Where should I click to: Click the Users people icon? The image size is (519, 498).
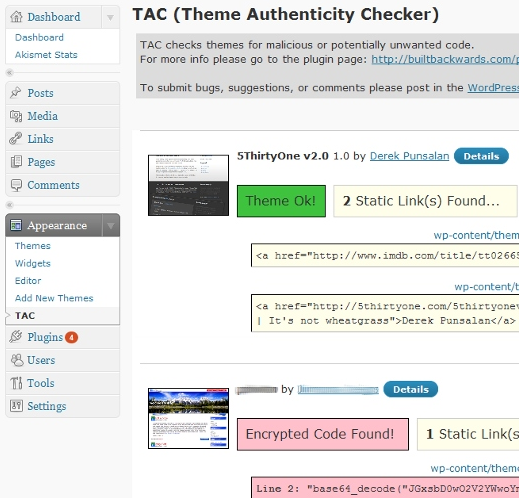(16, 360)
